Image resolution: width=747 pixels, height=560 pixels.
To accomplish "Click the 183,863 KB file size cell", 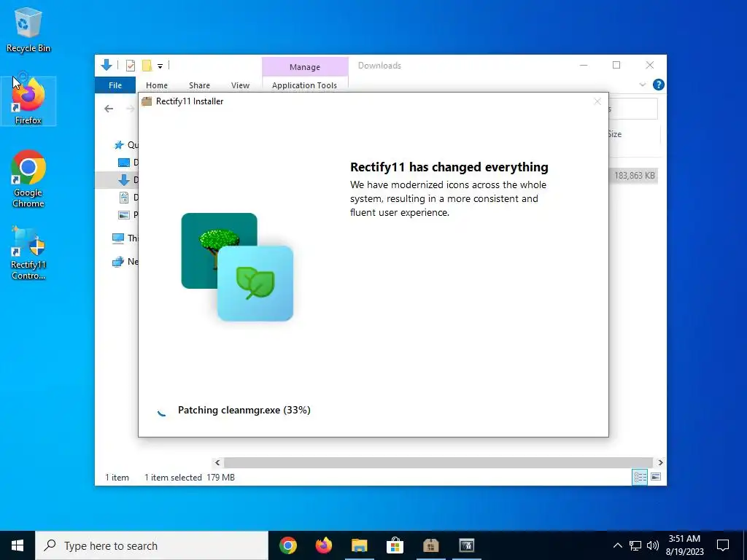I will (634, 176).
